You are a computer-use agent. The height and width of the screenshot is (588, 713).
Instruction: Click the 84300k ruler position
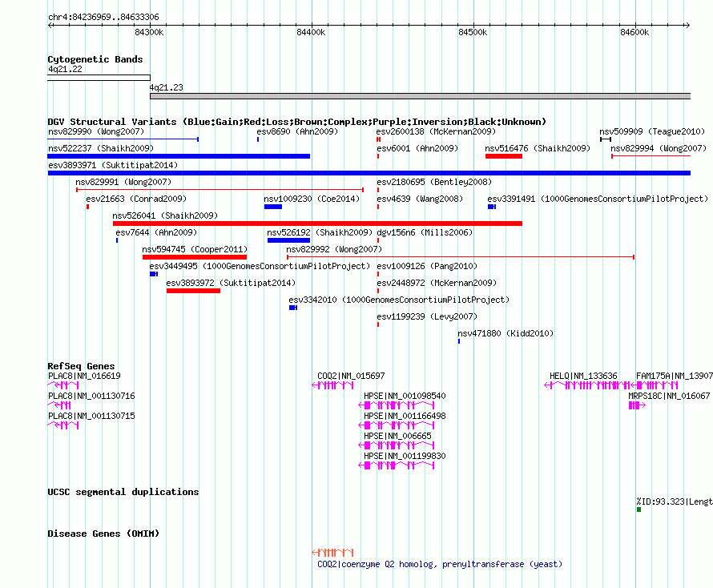149,32
